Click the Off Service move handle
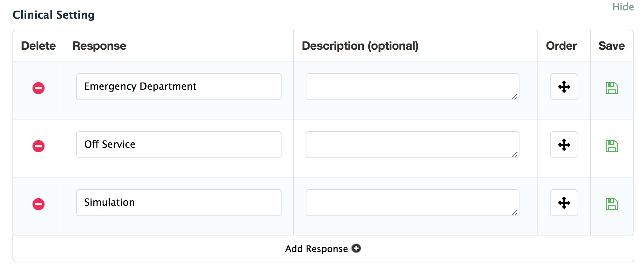This screenshot has height=270, width=644. click(564, 145)
